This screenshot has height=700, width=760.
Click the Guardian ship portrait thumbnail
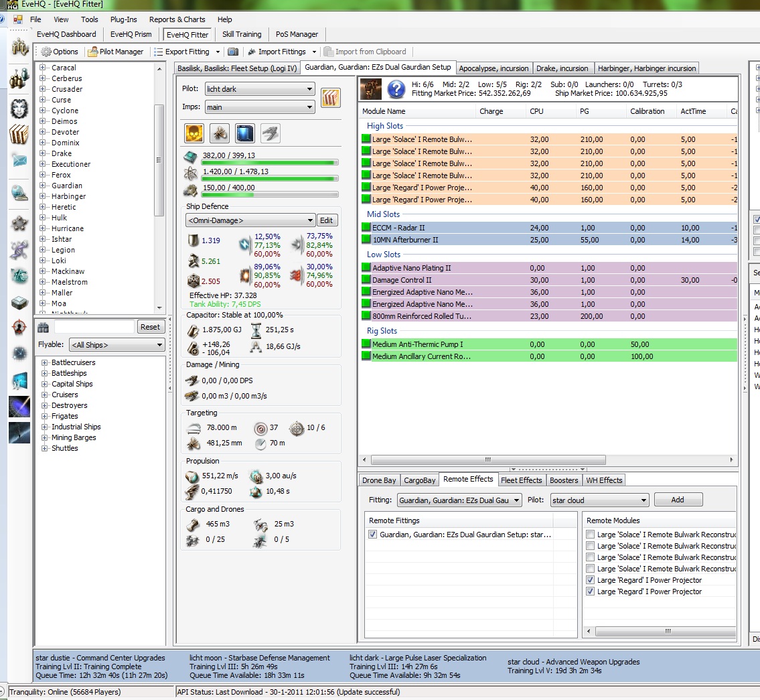371,89
